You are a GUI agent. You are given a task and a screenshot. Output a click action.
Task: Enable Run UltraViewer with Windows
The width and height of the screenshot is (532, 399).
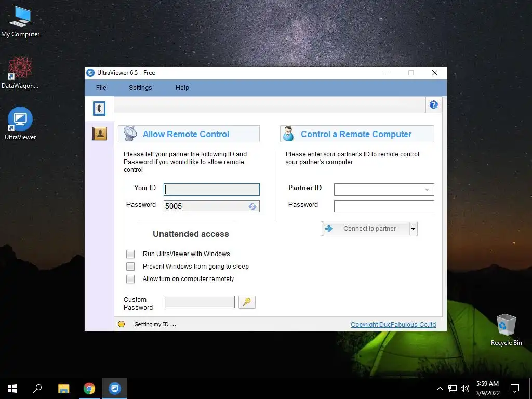[130, 254]
